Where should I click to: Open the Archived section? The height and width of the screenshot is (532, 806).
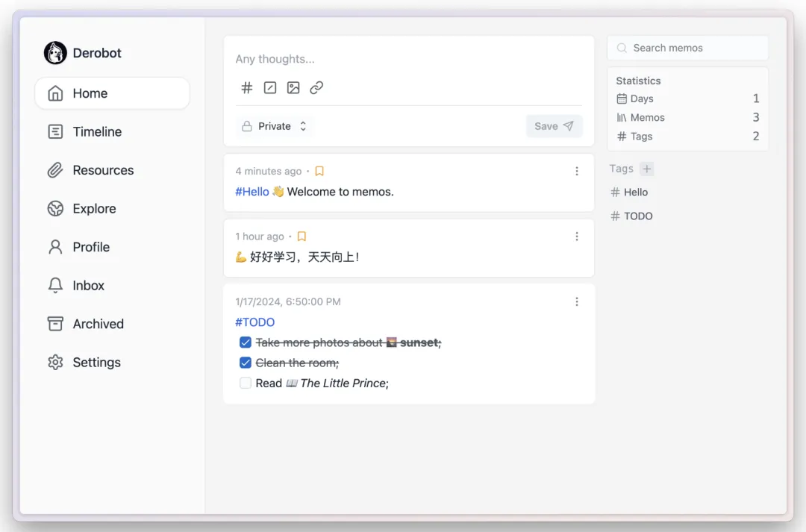tap(98, 324)
